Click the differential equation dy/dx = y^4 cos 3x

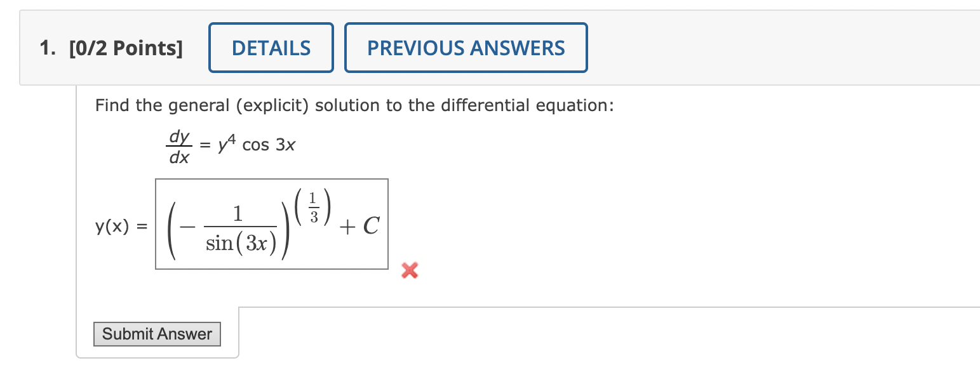(x=229, y=145)
